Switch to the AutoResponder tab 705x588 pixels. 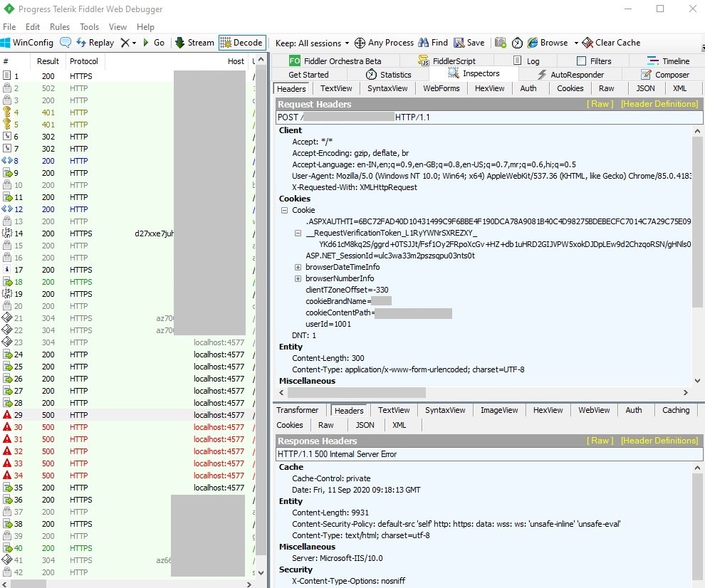point(570,75)
